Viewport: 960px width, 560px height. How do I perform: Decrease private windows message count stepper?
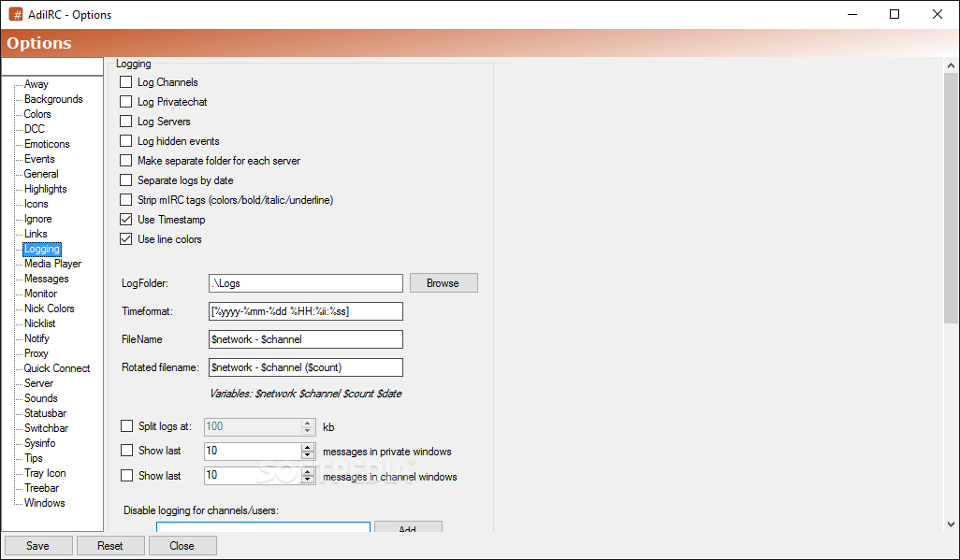tap(308, 455)
